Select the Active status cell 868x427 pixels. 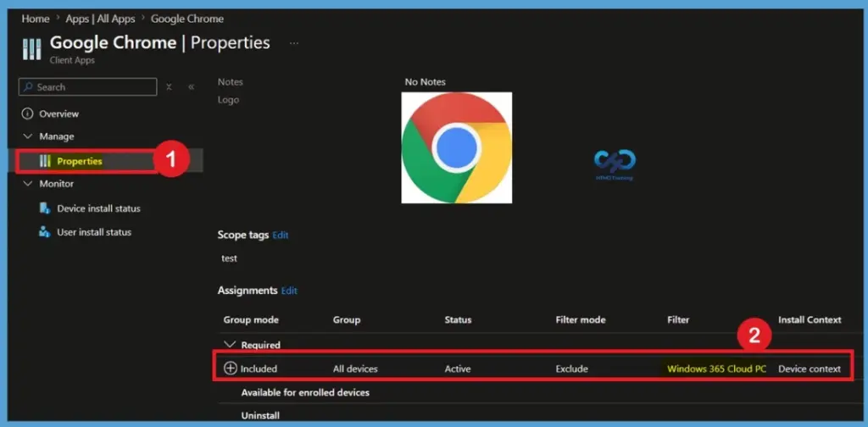click(x=457, y=369)
